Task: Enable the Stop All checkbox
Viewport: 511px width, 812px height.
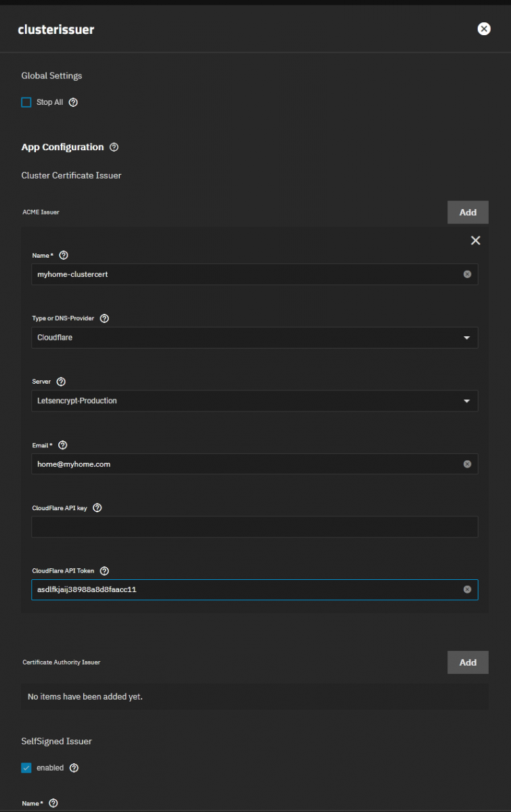Action: pos(26,102)
